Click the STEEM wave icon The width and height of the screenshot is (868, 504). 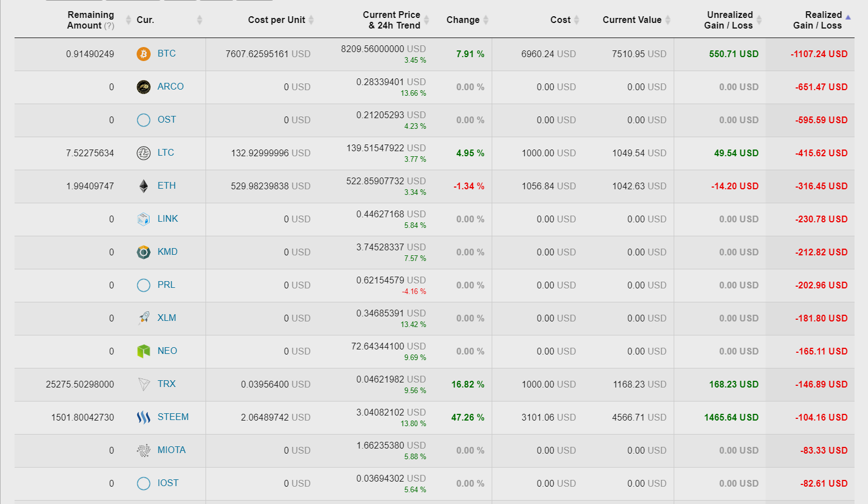click(x=143, y=417)
